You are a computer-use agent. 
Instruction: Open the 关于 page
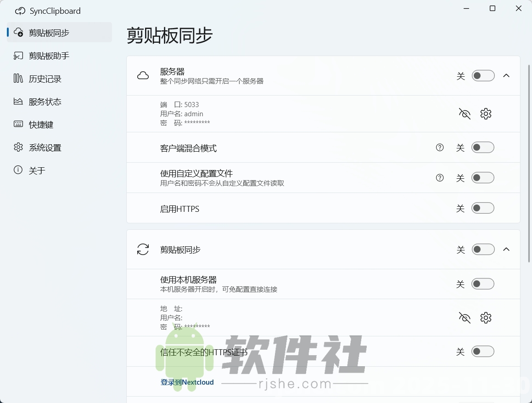coord(37,170)
